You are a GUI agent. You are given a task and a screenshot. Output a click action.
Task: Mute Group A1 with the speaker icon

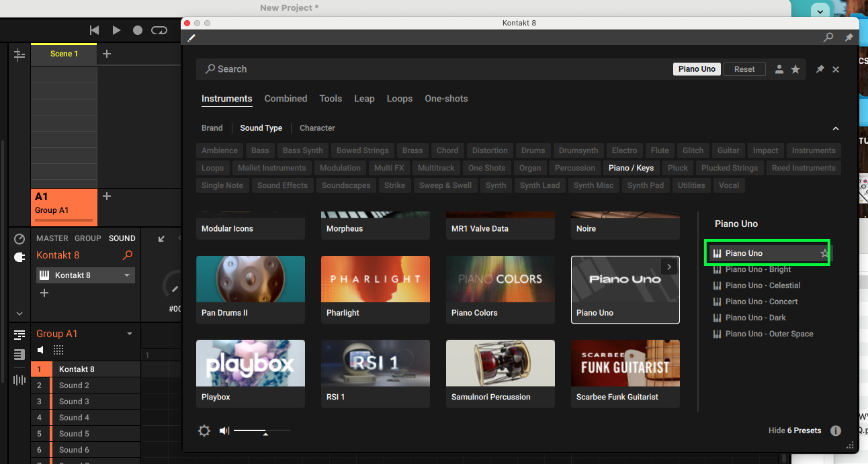tap(41, 350)
